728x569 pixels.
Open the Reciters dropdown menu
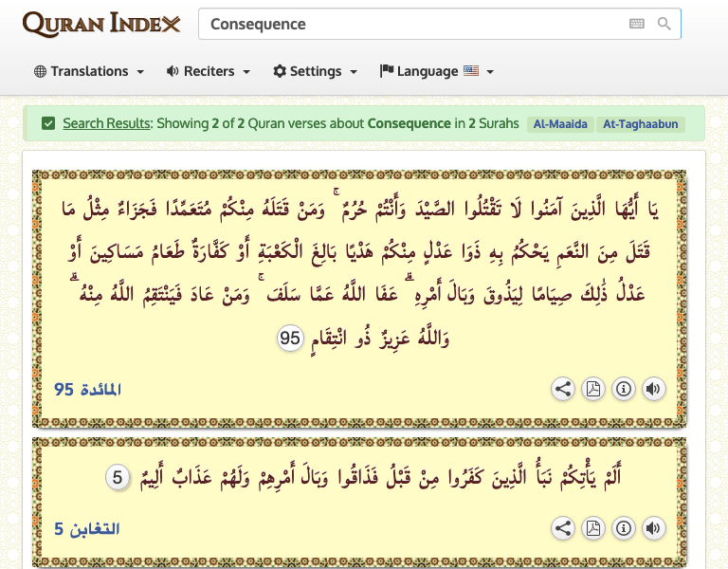coord(208,71)
